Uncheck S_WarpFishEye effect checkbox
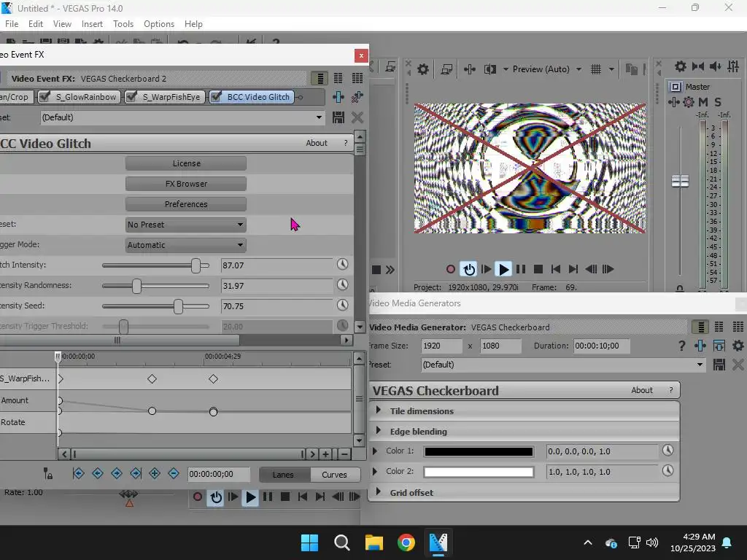The width and height of the screenshot is (747, 560). click(x=131, y=97)
